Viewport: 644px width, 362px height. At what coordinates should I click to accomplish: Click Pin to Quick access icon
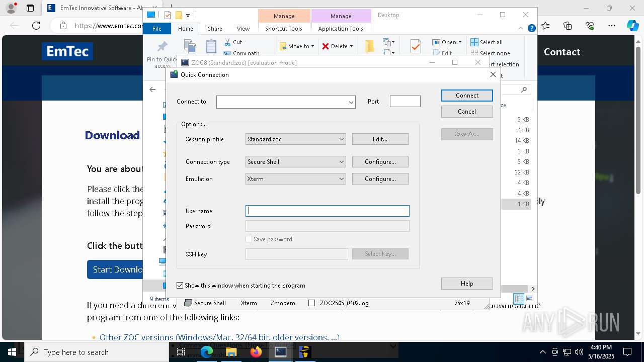coord(162,47)
